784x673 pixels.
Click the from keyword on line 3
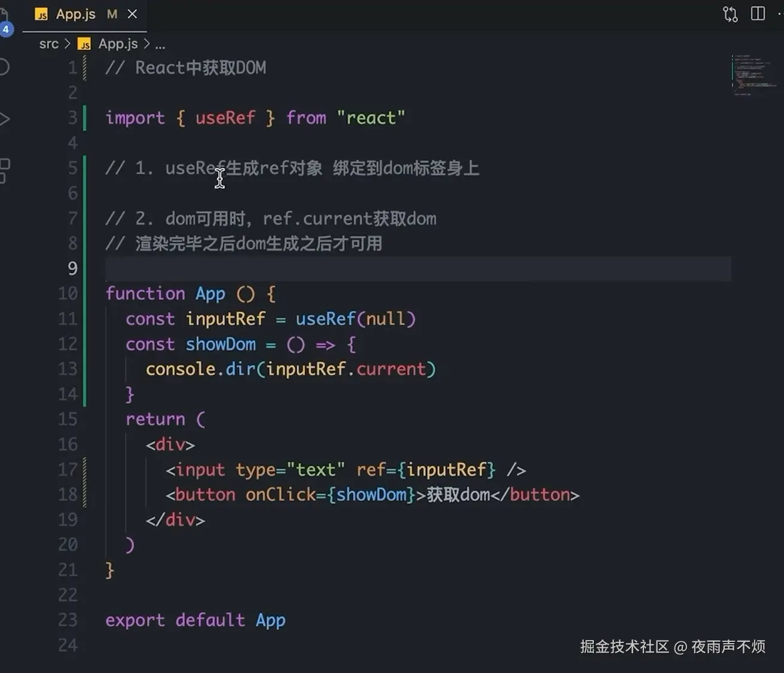[x=306, y=118]
